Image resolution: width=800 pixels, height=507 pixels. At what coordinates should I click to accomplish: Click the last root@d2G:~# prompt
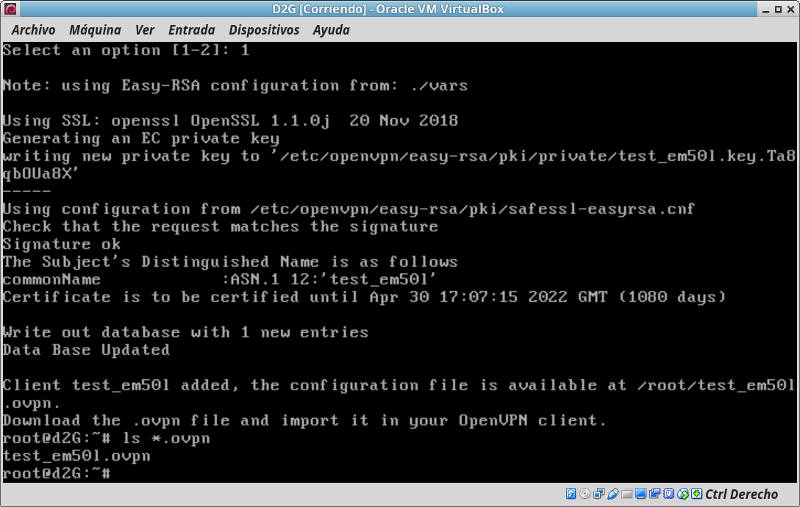point(56,474)
